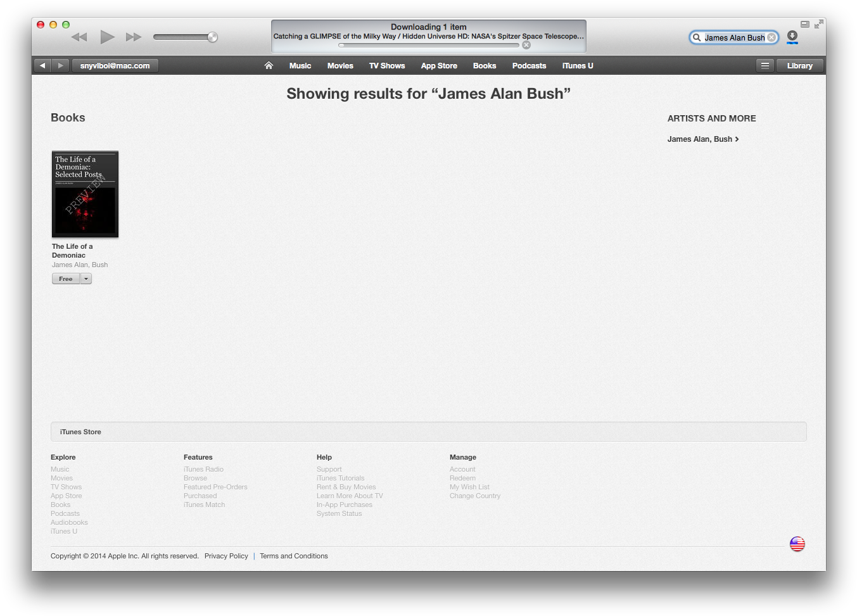This screenshot has height=616, width=857.
Task: Open The Life of a Demoniac title link
Action: point(72,251)
